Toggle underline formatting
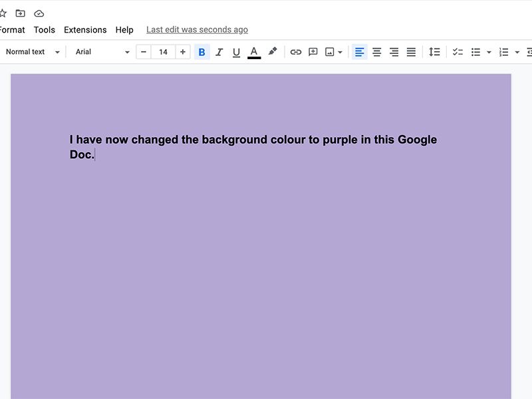This screenshot has width=532, height=399. (x=236, y=52)
